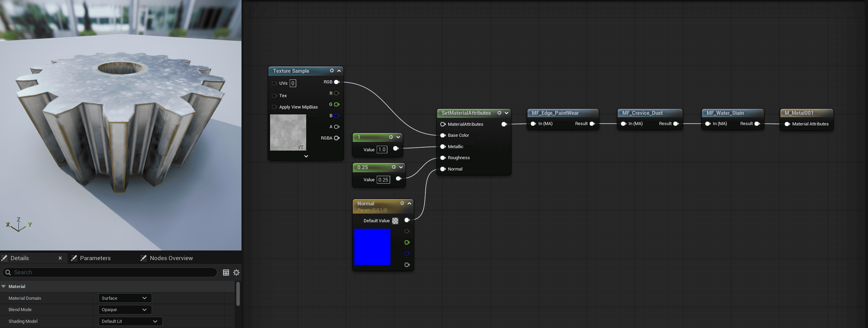Screen dimensions: 868x328
Task: Select the MF_Water_Stain node title
Action: pyautogui.click(x=725, y=113)
